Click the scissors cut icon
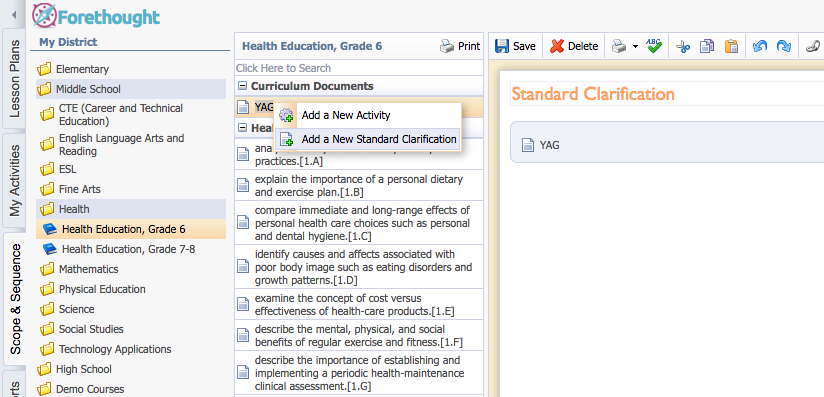This screenshot has height=397, width=824. [x=683, y=46]
